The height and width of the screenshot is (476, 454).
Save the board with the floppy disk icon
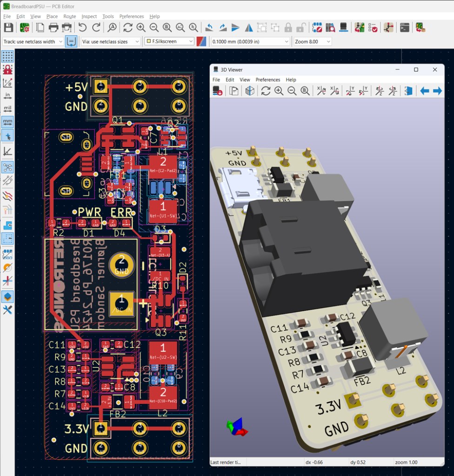8,27
